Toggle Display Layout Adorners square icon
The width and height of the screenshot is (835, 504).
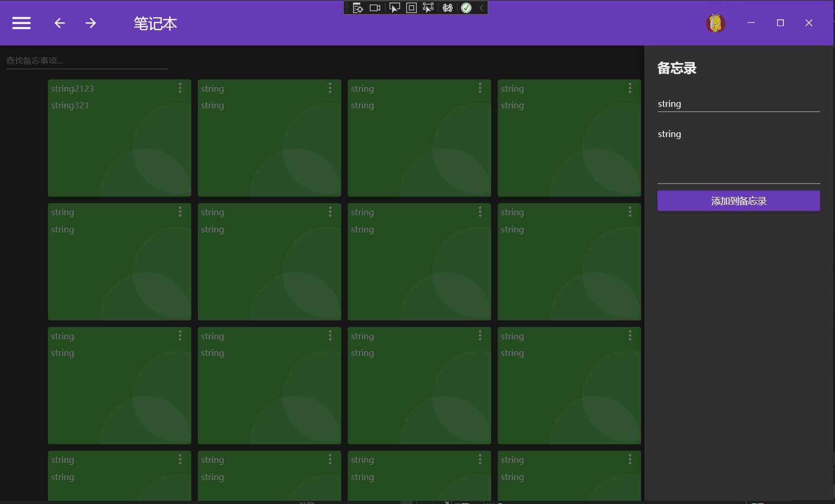point(412,8)
